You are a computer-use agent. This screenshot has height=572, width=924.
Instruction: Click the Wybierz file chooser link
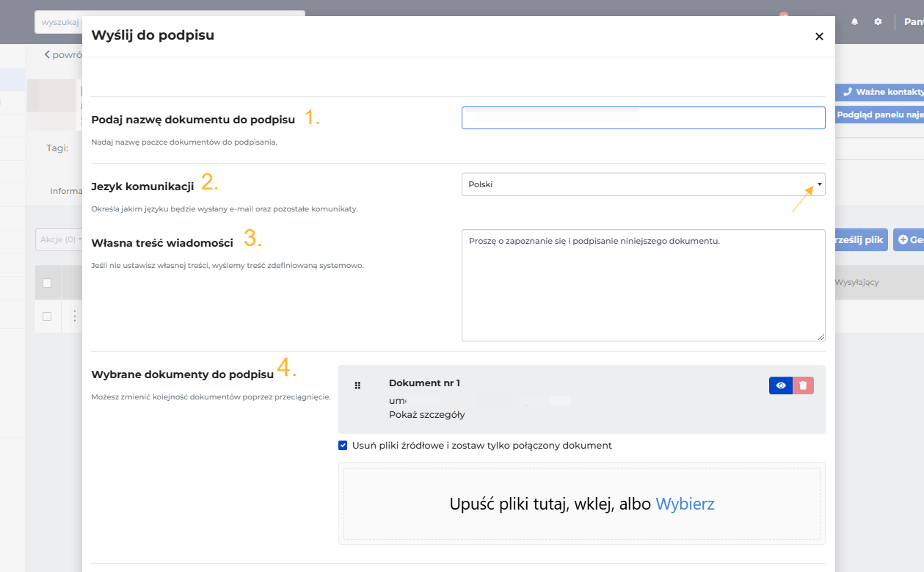pos(685,504)
